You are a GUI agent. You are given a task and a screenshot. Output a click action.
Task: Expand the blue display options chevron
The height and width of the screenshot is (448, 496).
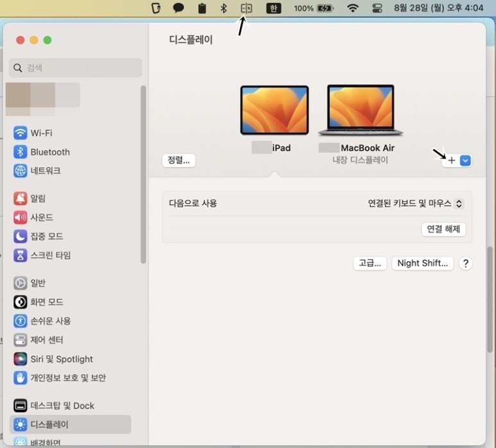click(x=465, y=160)
